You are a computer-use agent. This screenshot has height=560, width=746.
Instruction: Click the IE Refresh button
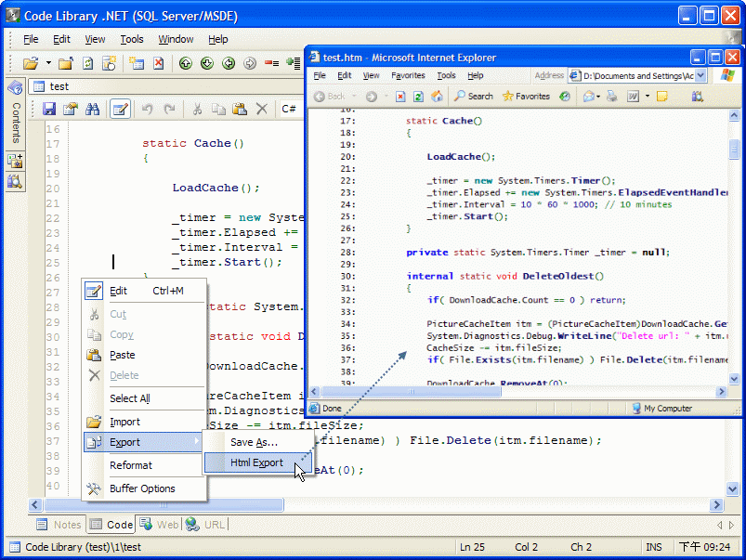coord(418,96)
